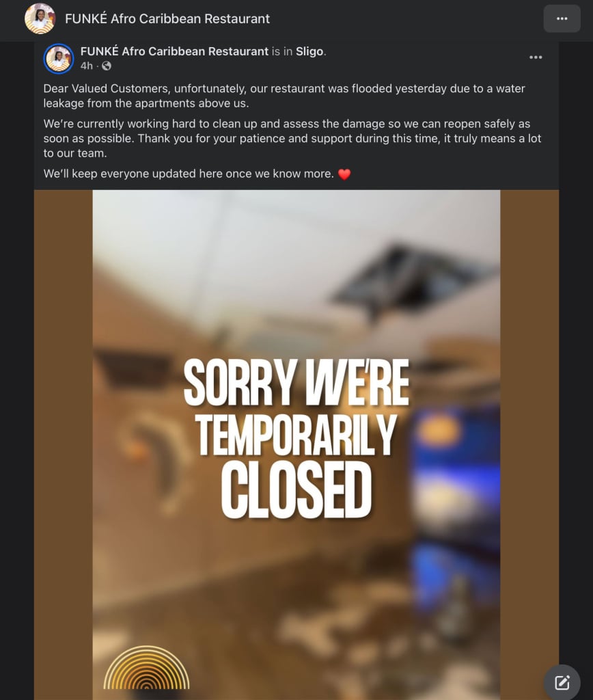The image size is (593, 700).
Task: Click the top bar FUNKÉ Afro Caribbean Restaurant title
Action: coord(167,18)
